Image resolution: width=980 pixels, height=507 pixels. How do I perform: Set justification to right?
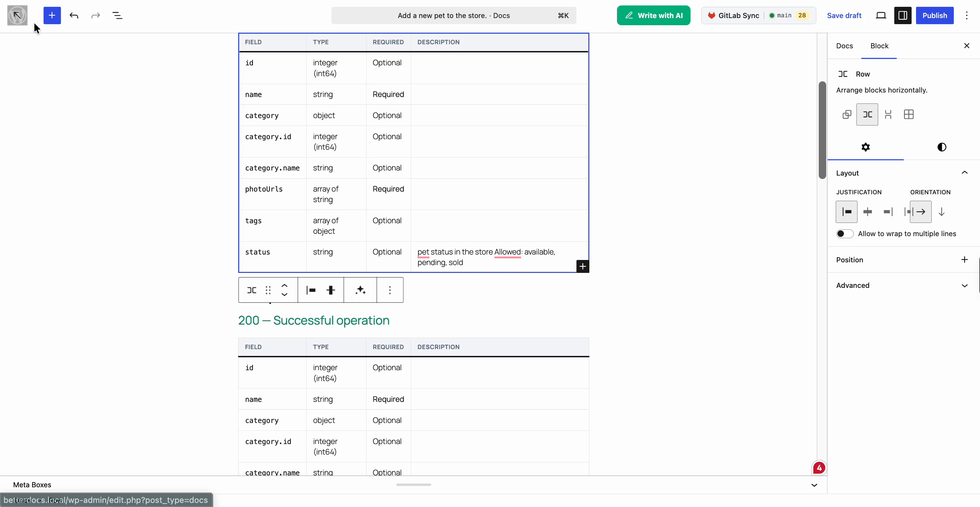(888, 212)
